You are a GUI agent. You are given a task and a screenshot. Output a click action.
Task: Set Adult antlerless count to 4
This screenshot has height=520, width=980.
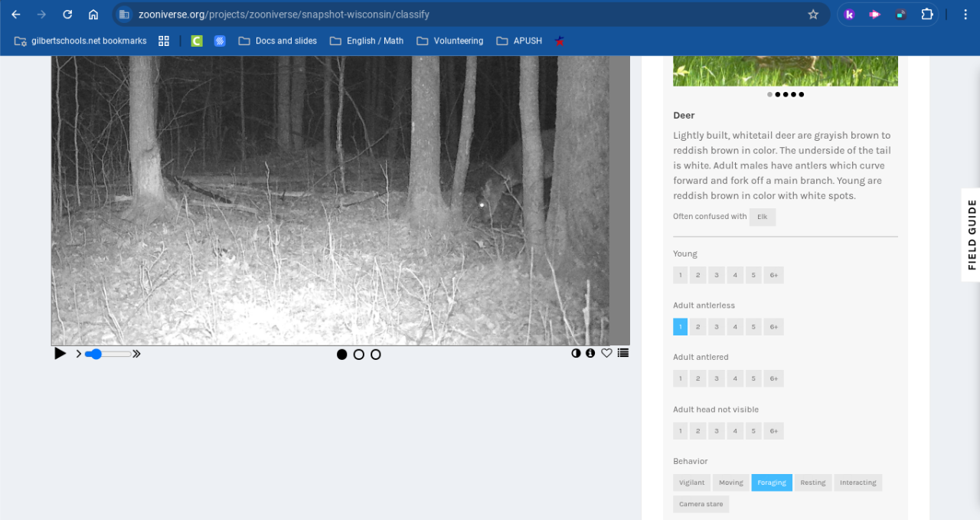tap(735, 327)
